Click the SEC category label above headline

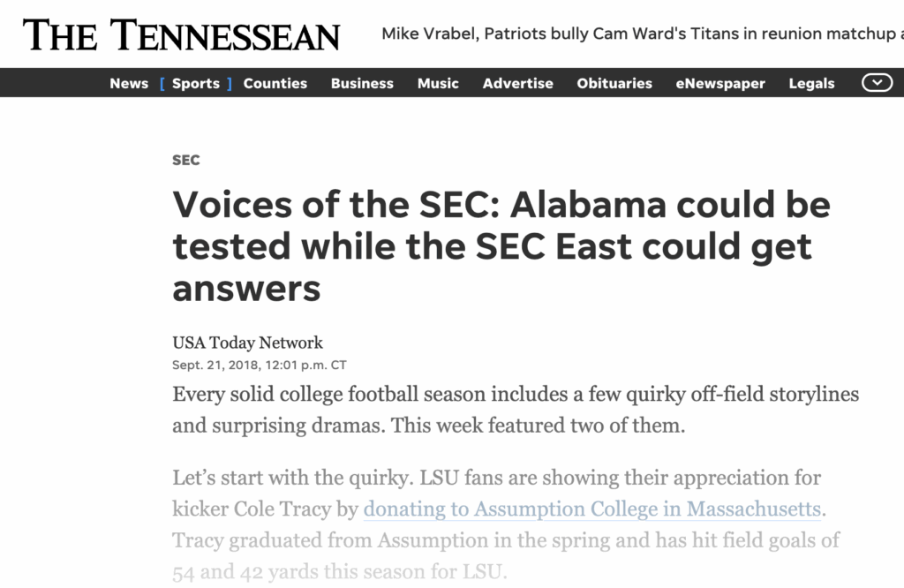(x=186, y=160)
